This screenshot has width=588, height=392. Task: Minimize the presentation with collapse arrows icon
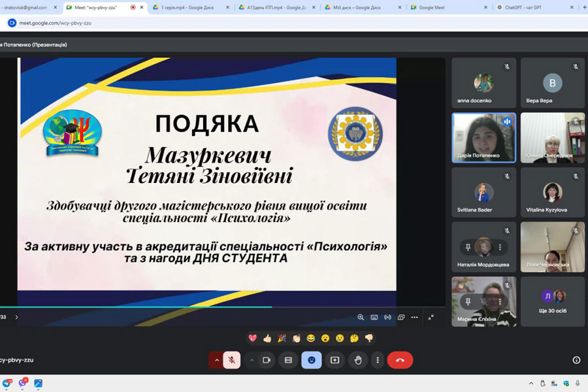[x=431, y=318]
